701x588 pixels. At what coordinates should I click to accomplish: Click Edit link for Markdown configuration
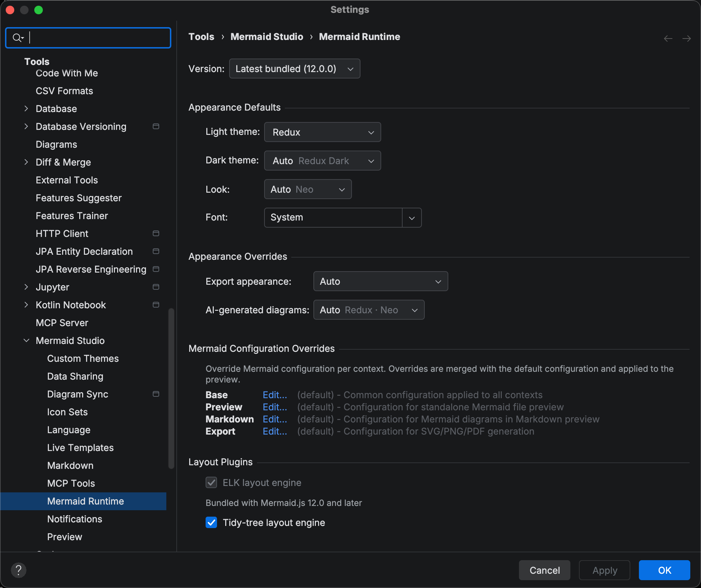(x=275, y=419)
